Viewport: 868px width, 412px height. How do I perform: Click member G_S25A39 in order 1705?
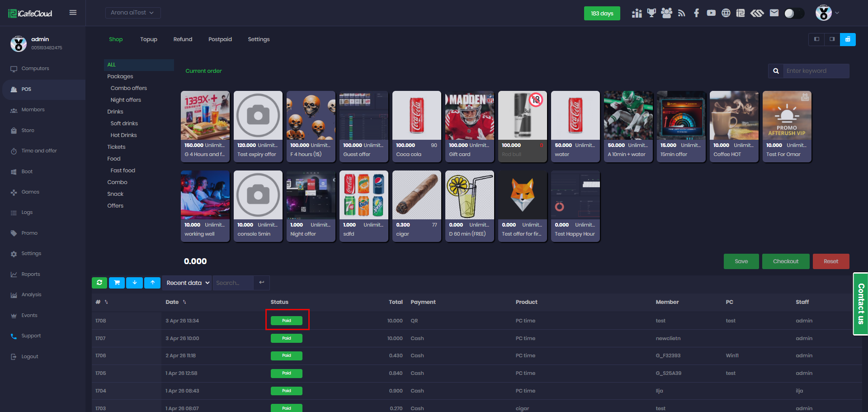point(669,374)
